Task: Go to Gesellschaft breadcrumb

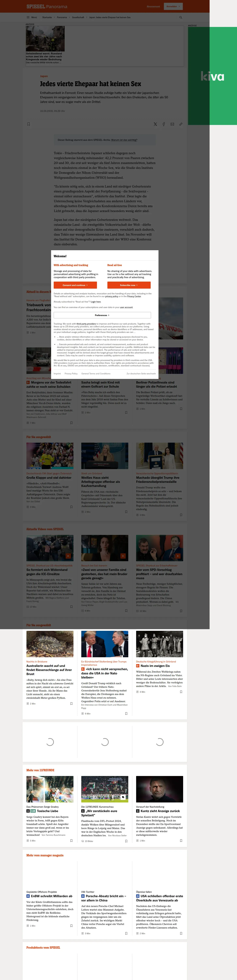Action: (x=78, y=17)
